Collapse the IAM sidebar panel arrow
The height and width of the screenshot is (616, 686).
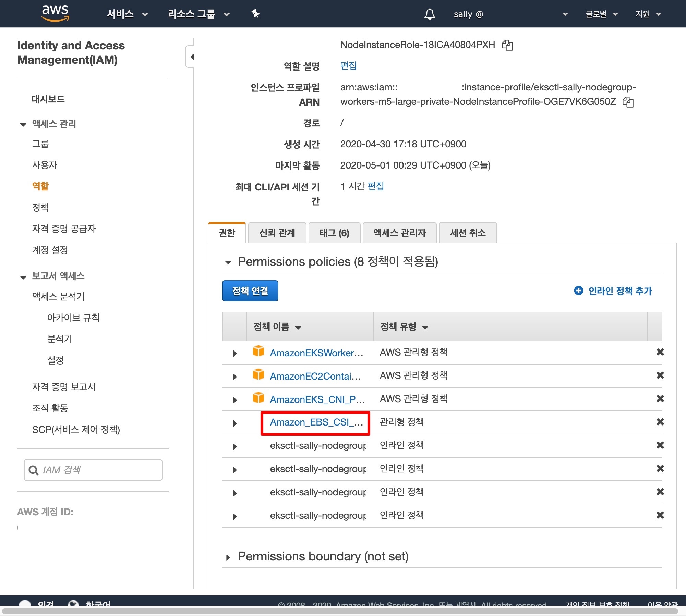[192, 57]
